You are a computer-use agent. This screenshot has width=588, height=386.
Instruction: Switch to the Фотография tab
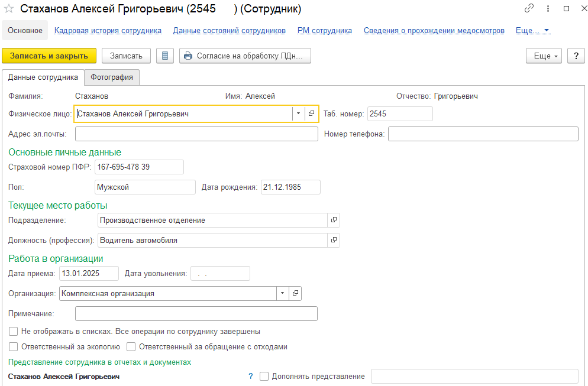(x=111, y=77)
